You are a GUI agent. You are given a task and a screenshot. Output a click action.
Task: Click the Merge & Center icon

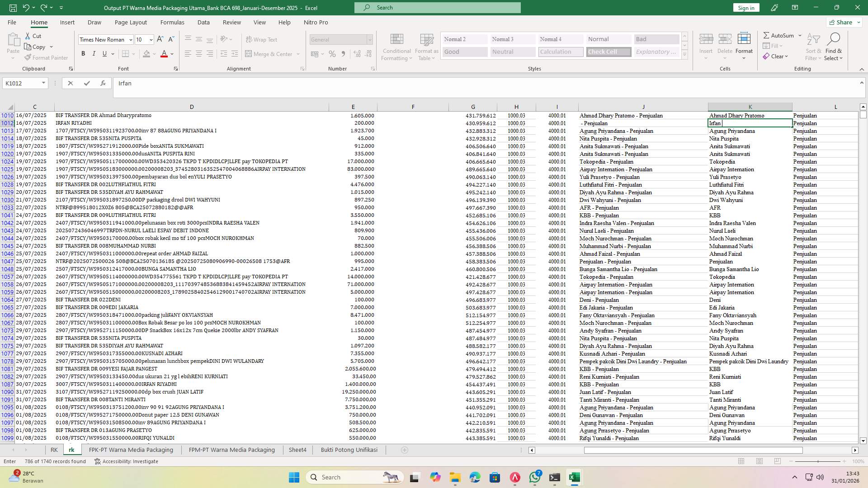[249, 54]
